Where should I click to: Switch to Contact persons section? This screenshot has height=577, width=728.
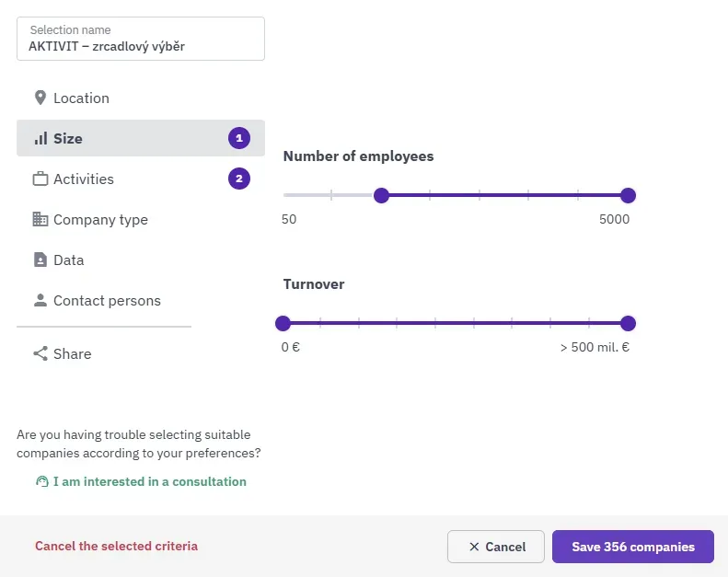pyautogui.click(x=141, y=300)
